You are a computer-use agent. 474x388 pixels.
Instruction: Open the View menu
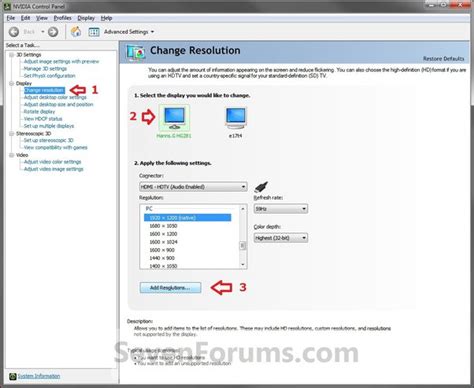point(42,18)
